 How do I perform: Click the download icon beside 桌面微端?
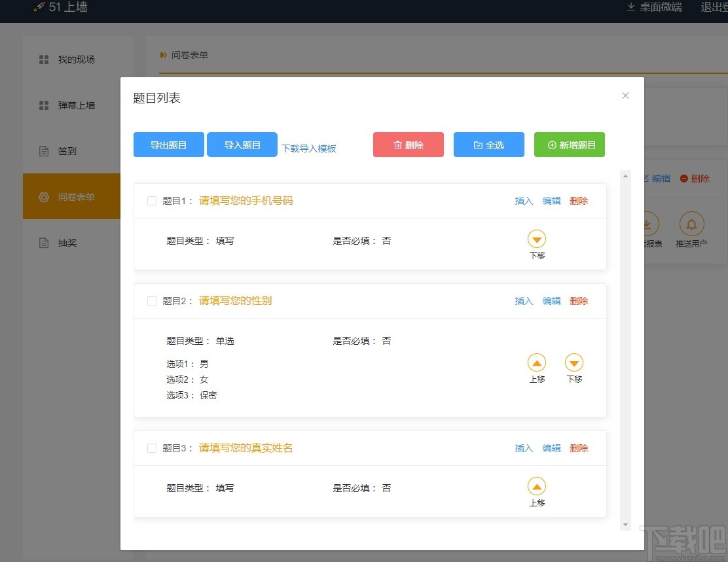coord(630,7)
